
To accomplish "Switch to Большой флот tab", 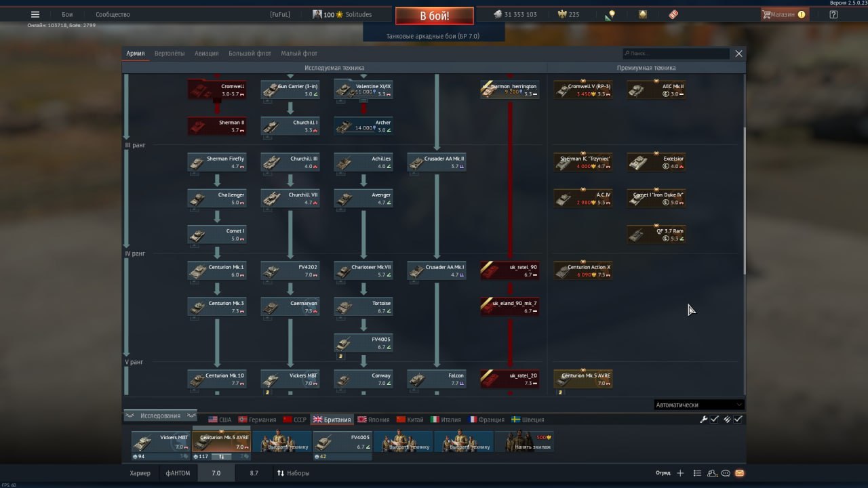I will [250, 53].
